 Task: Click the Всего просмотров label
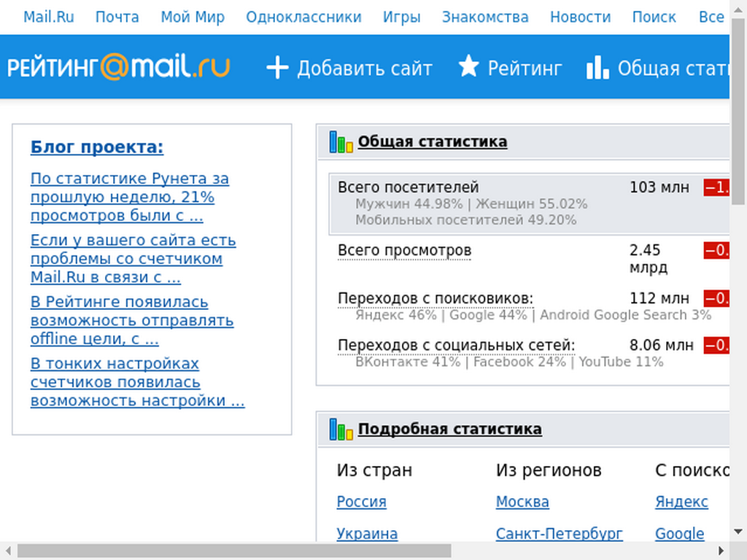(x=404, y=251)
